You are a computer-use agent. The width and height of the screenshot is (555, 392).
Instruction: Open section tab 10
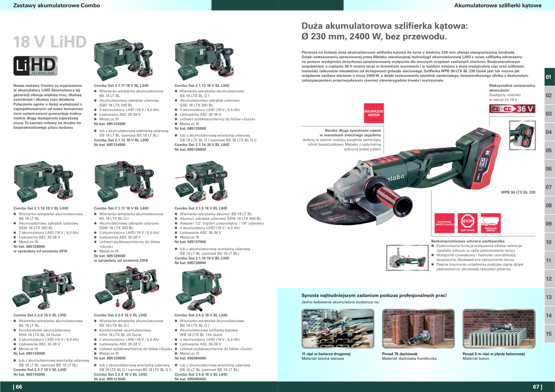(x=549, y=242)
